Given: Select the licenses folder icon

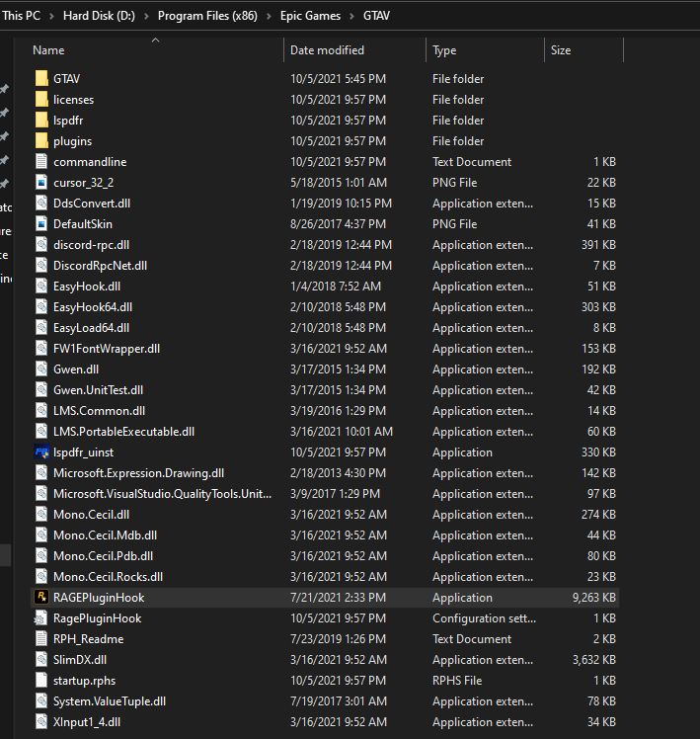Looking at the screenshot, I should click(x=41, y=100).
